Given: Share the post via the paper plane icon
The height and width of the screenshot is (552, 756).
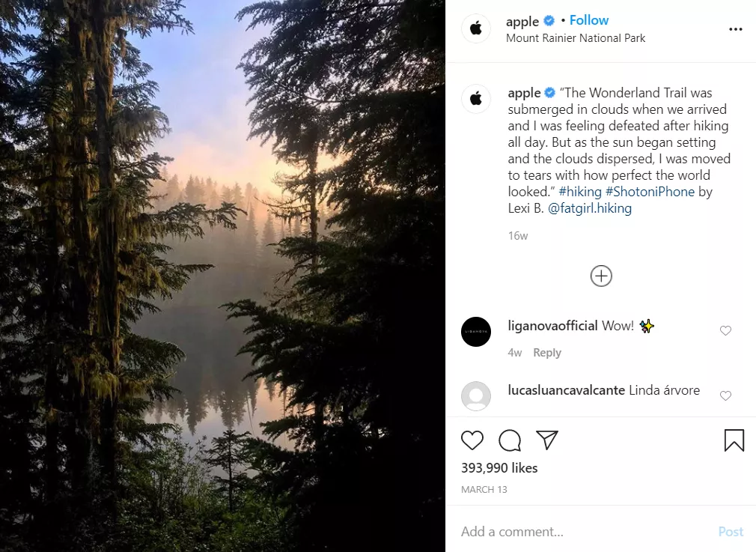Looking at the screenshot, I should [x=547, y=440].
